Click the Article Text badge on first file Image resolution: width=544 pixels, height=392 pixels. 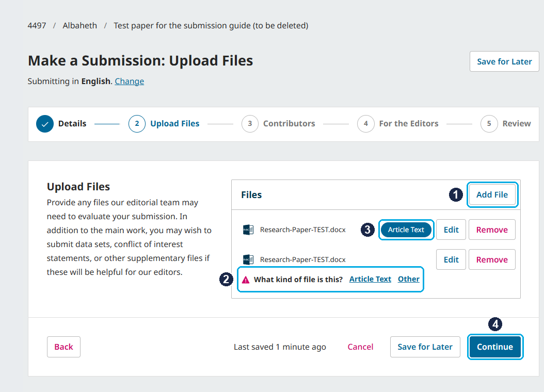(x=406, y=230)
